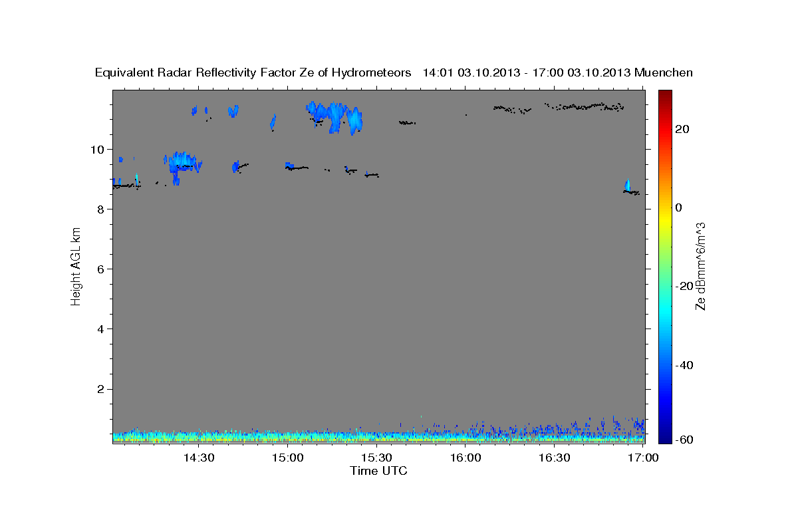The height and width of the screenshot is (532, 798).
Task: Click the 10 km height tick label
Action: pyautogui.click(x=99, y=149)
